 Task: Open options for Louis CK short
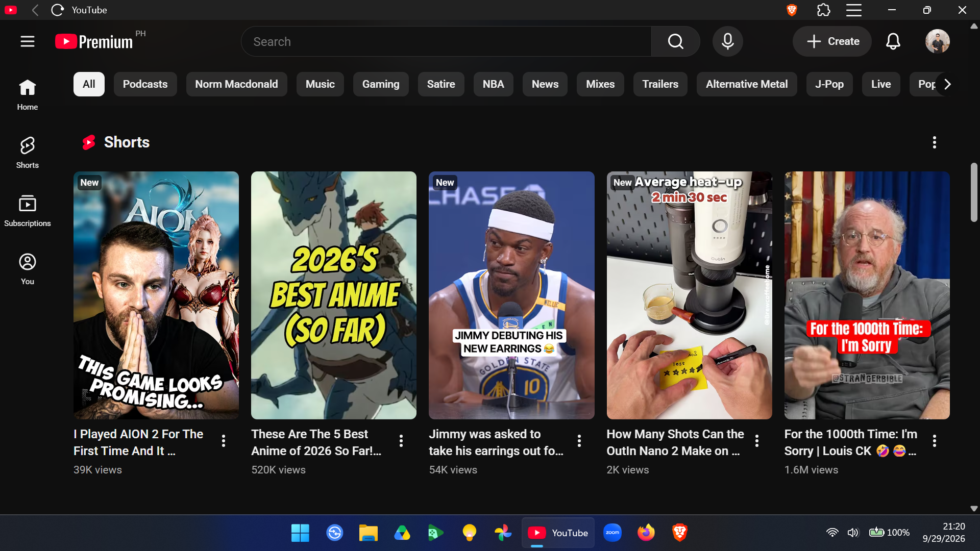pyautogui.click(x=935, y=441)
